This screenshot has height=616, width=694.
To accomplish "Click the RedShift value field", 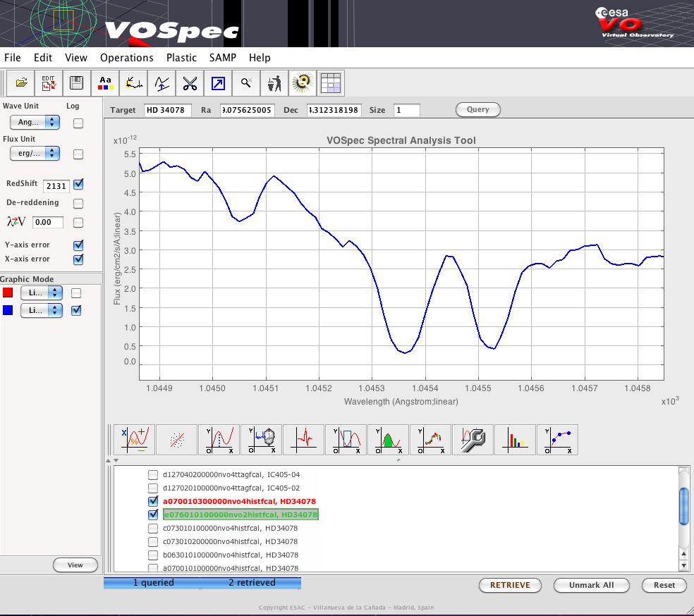I will click(x=56, y=186).
